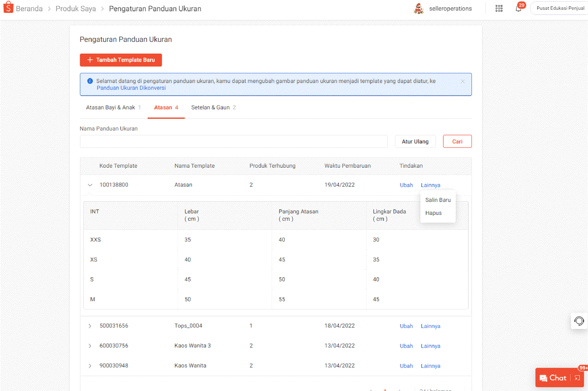Expand the Tops_0004 template row
The width and height of the screenshot is (588, 391).
click(90, 326)
